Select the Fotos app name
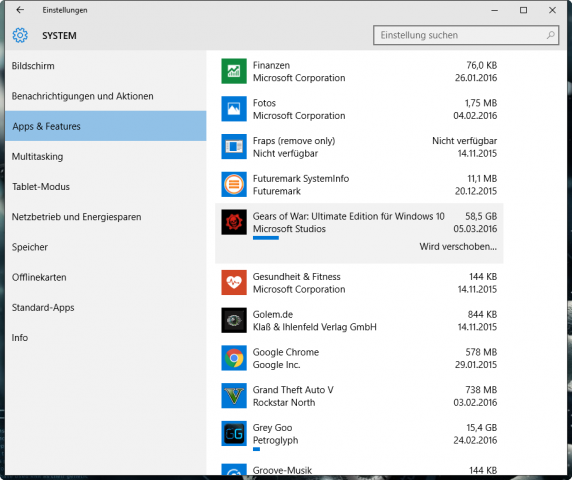The image size is (572, 480). (x=264, y=103)
